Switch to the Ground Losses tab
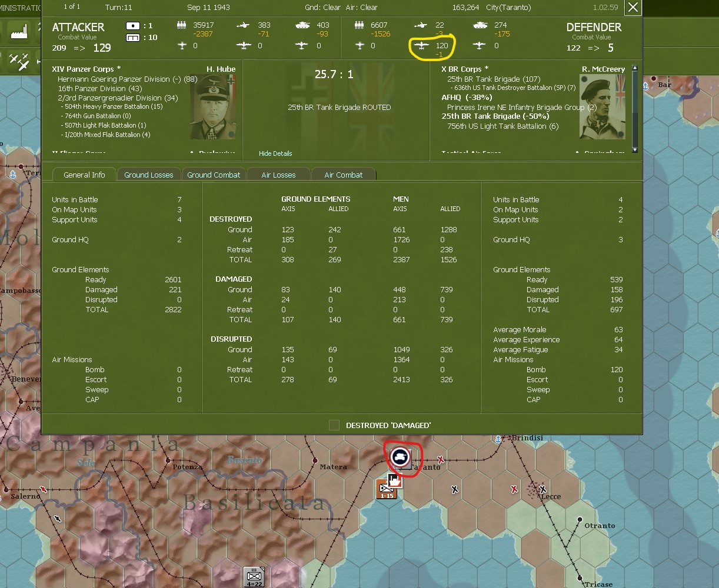Viewport: 719px width, 588px height. pos(149,175)
